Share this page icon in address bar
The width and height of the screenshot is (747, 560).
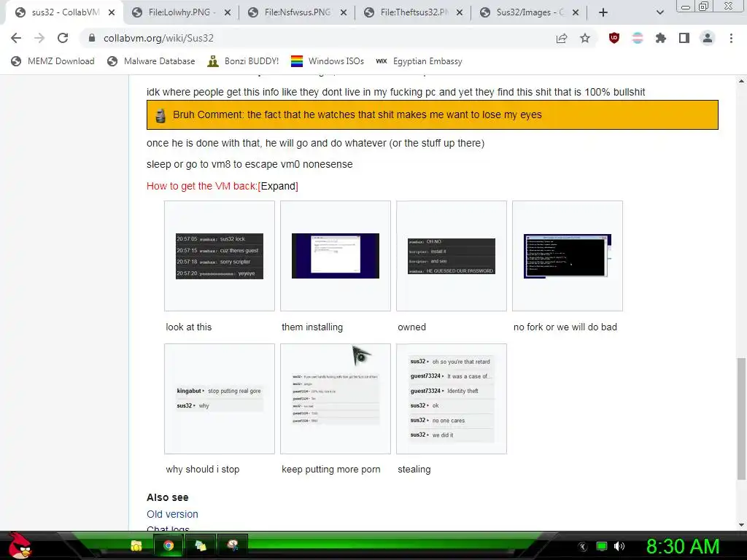click(562, 38)
